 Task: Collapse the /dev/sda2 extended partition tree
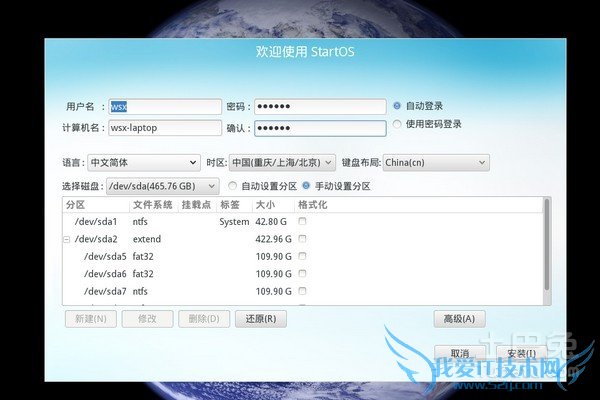[x=67, y=240]
